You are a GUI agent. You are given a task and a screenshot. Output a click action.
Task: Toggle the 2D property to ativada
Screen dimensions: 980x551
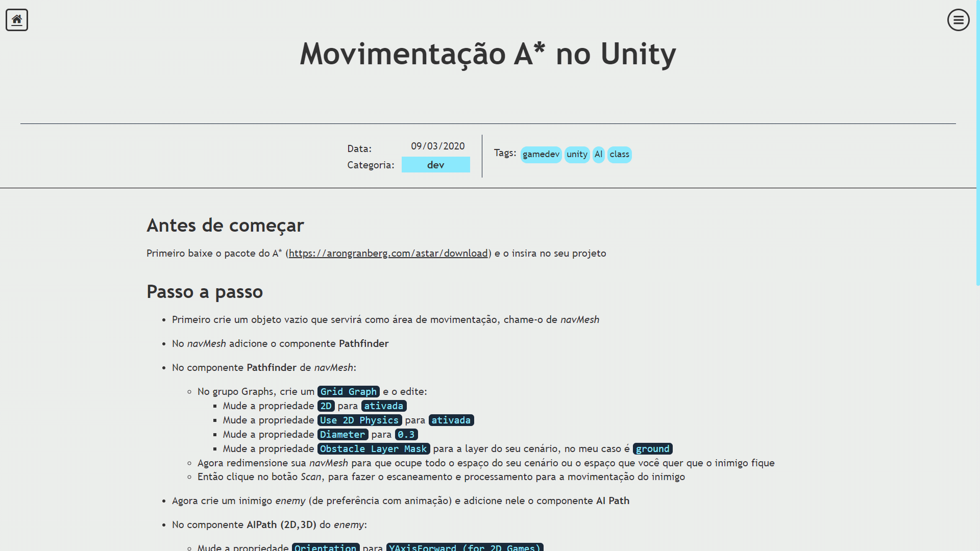click(x=325, y=406)
